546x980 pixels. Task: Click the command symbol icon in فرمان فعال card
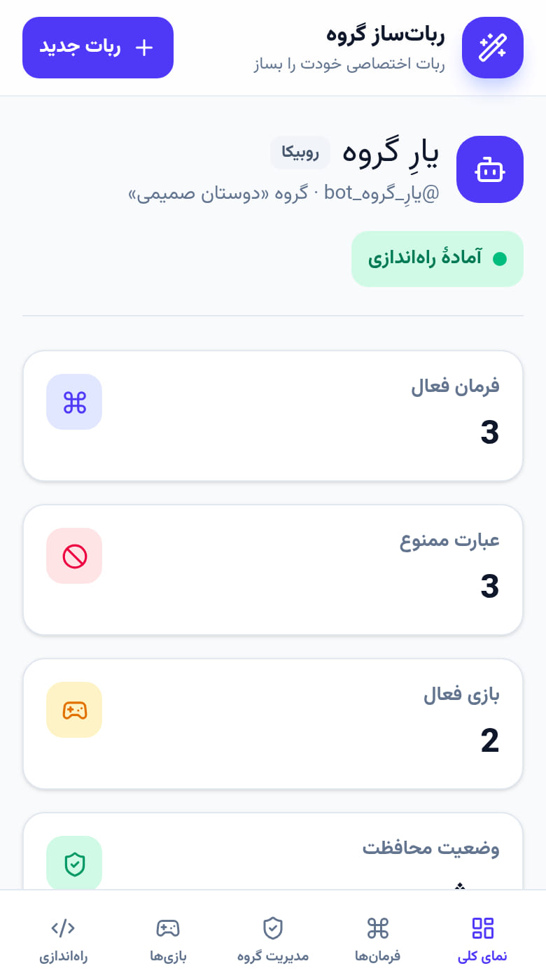[x=74, y=402]
